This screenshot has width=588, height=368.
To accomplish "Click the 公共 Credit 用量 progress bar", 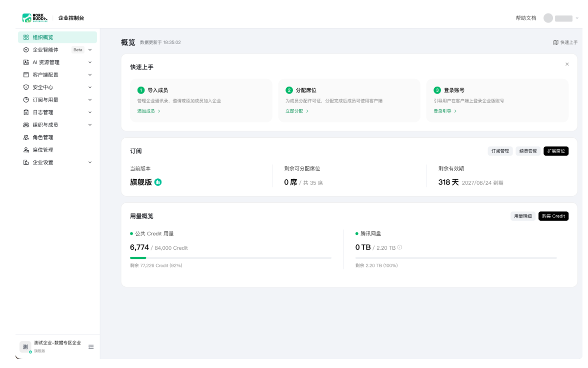I will pos(230,258).
